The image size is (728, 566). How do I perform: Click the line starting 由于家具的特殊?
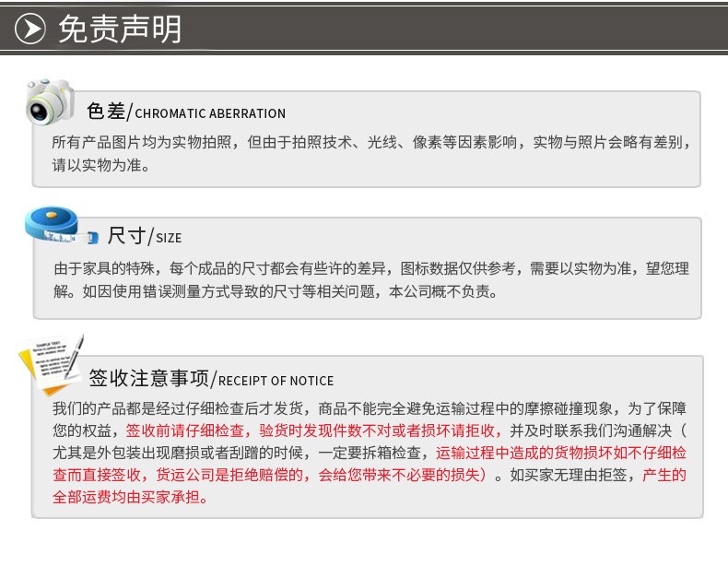coord(371,268)
